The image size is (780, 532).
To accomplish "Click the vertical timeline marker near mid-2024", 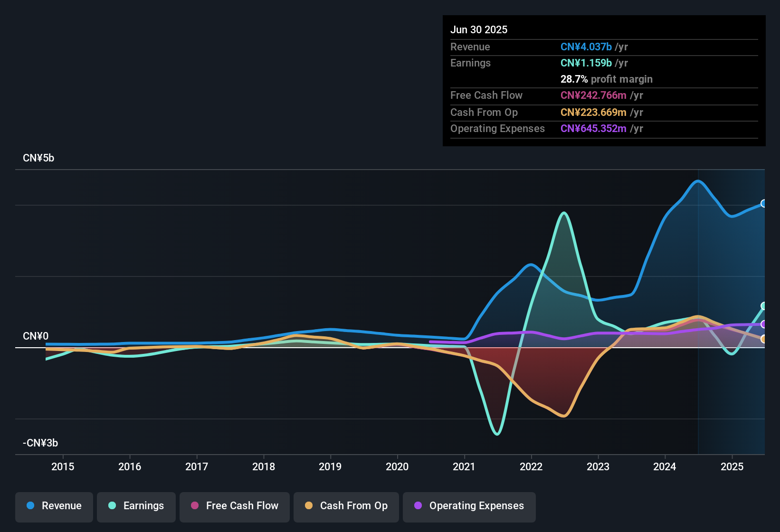I will tap(698, 309).
